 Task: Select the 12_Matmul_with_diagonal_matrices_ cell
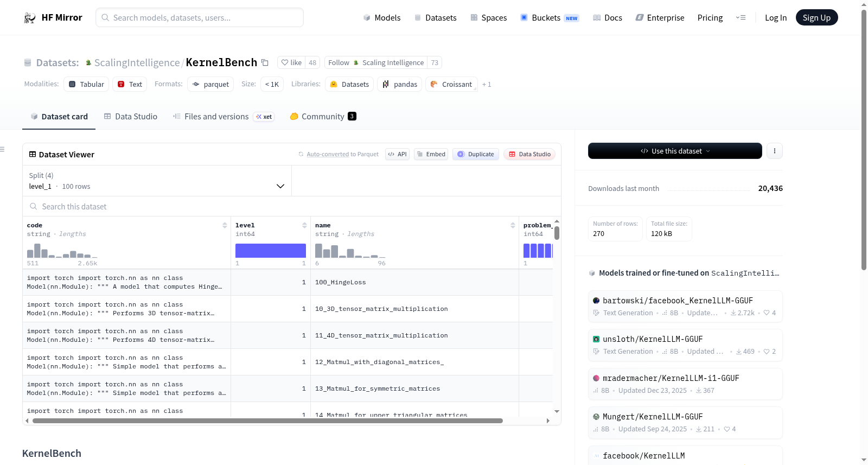click(414, 362)
